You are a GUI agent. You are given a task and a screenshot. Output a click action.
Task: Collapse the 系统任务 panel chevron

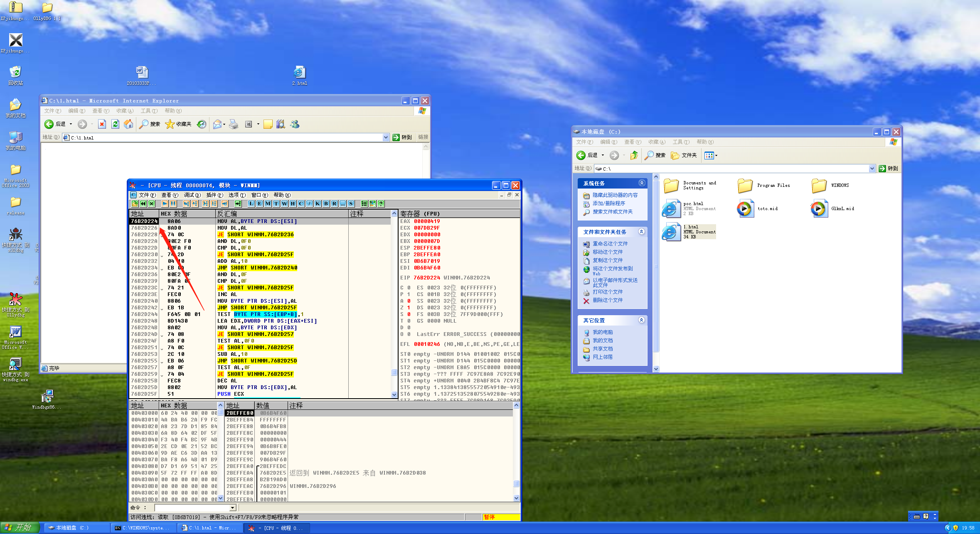642,183
